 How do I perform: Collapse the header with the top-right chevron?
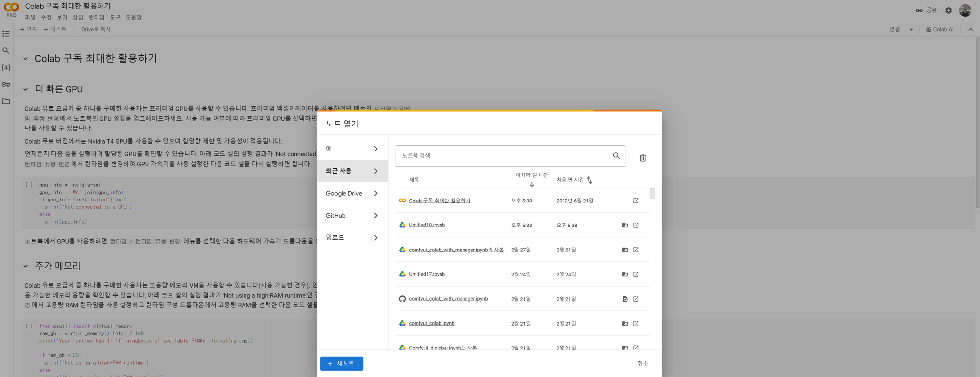click(971, 29)
